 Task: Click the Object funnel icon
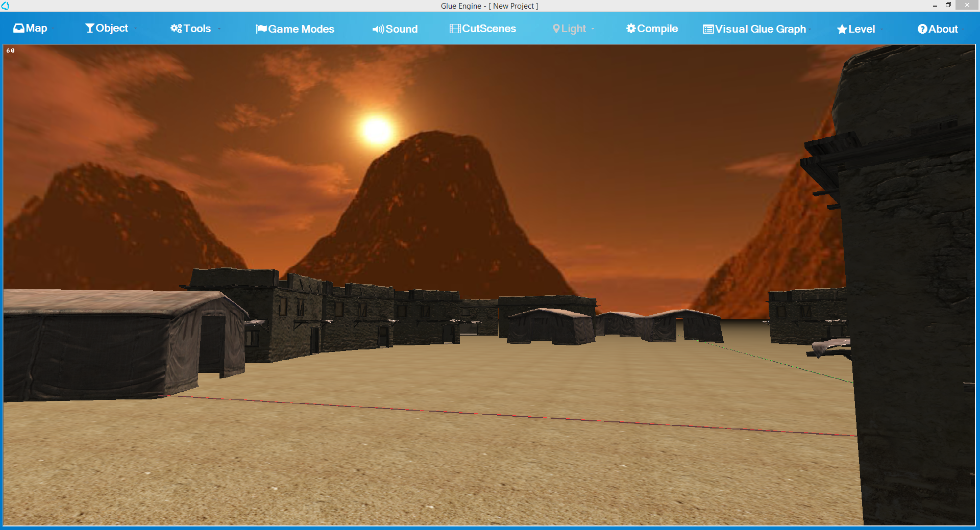pos(90,29)
